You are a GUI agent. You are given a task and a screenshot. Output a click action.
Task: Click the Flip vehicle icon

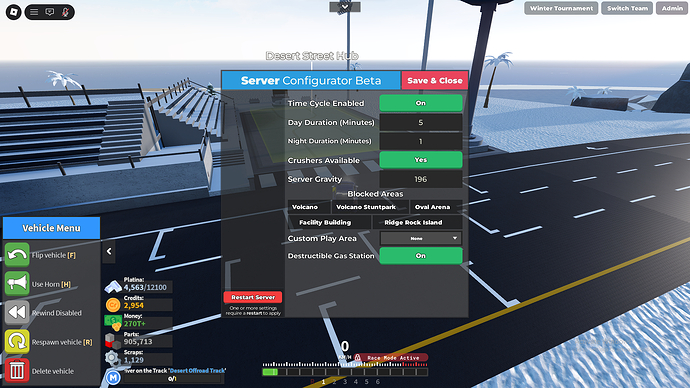(x=17, y=255)
